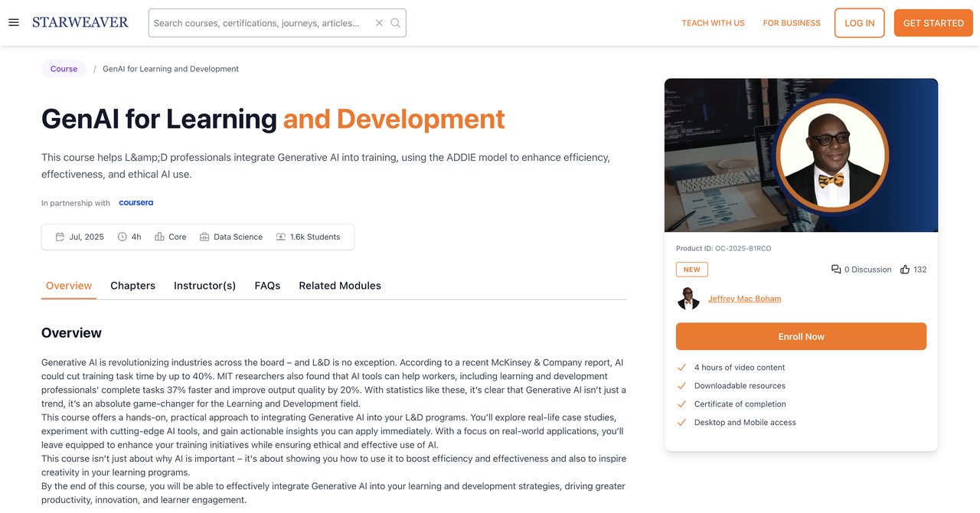Click the Overview section heading
980x513 pixels.
point(71,333)
